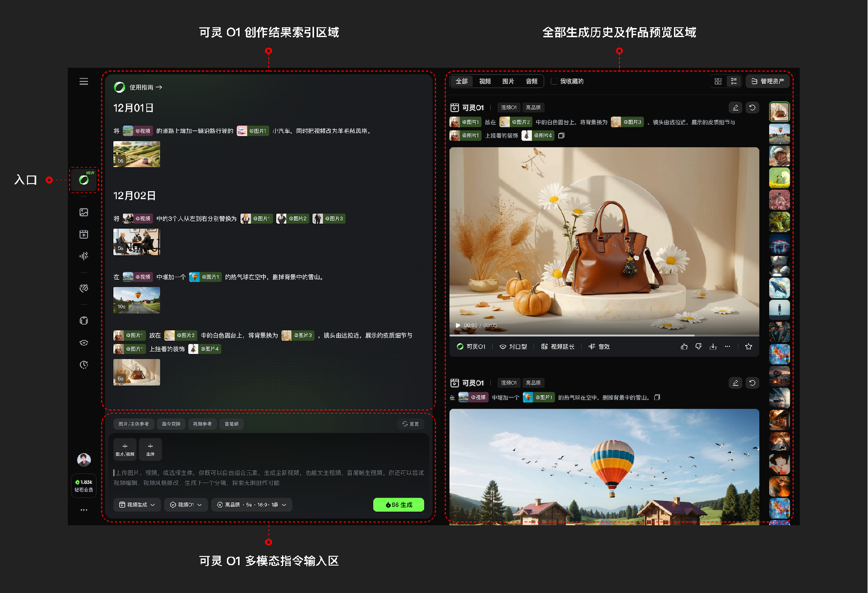The image size is (868, 593).
Task: Open the 管理资产 button
Action: 768,81
